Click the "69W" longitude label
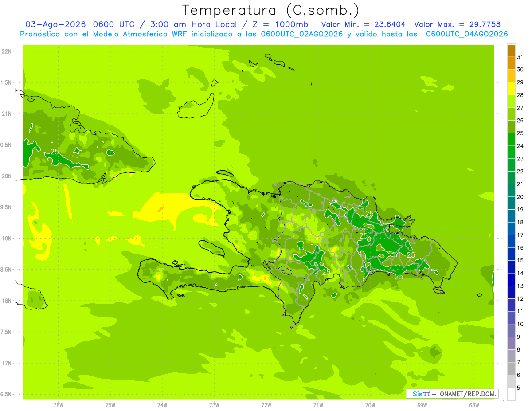Viewport: 532px width, 411px height. click(422, 405)
